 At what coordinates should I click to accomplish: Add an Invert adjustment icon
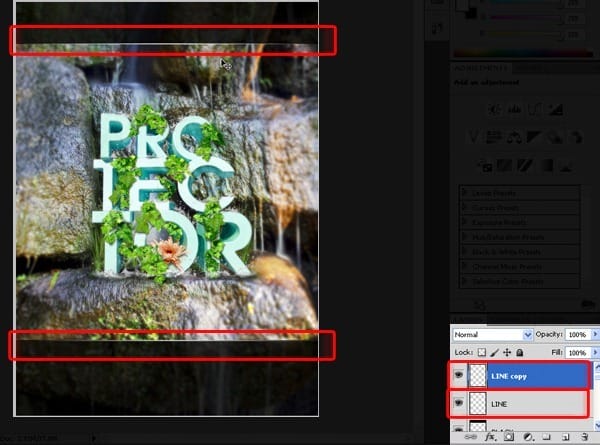[x=484, y=166]
